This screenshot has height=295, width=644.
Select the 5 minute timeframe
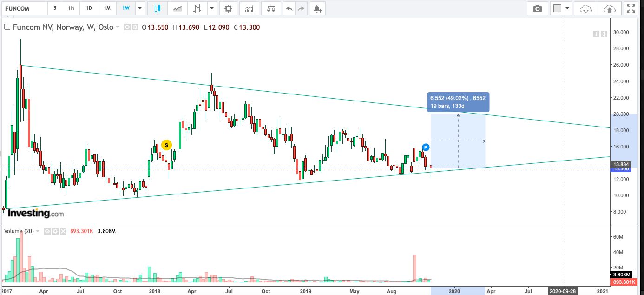coord(55,8)
